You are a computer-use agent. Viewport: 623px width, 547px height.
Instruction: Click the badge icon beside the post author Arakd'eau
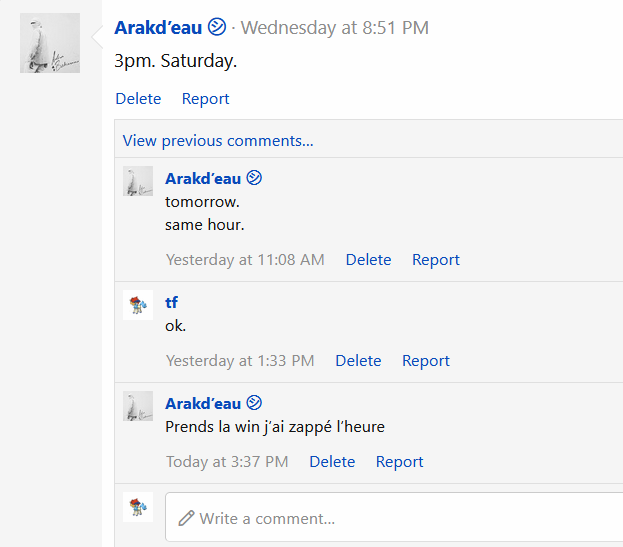click(x=217, y=27)
